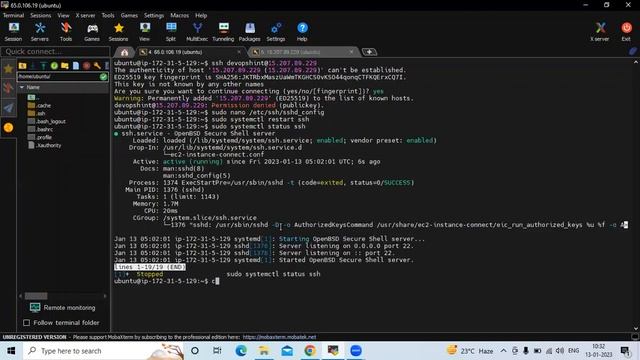
Task: Open the Macros paper-plane sidebar tab
Action: click(8, 108)
